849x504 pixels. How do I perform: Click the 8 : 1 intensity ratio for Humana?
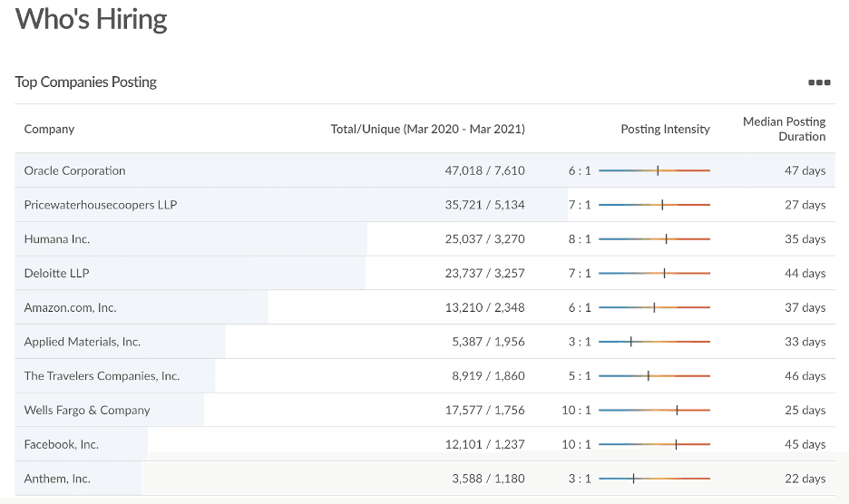point(580,238)
